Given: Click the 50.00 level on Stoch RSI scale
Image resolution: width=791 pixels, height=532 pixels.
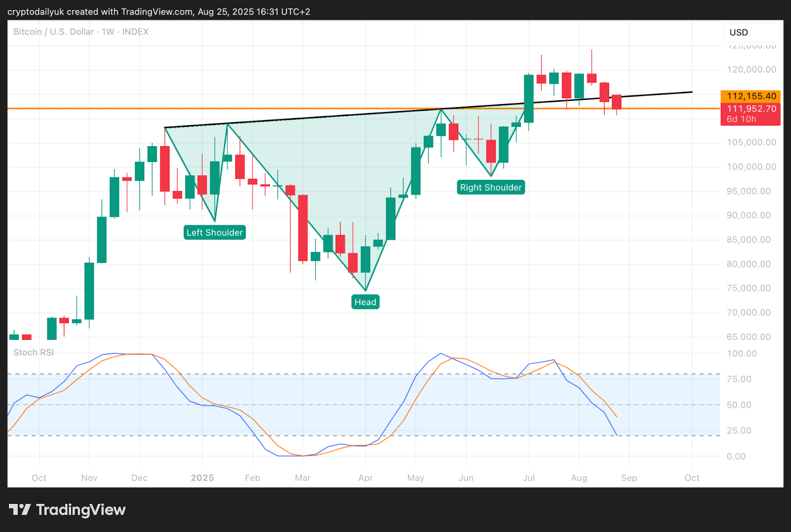Looking at the screenshot, I should click(739, 405).
